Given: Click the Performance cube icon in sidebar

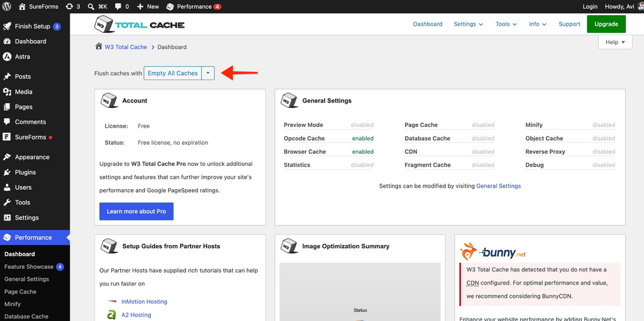Looking at the screenshot, I should coord(7,237).
